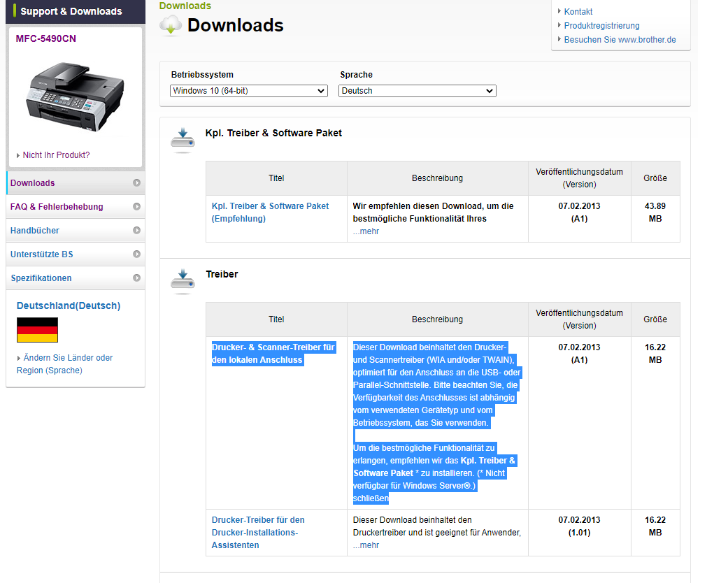The height and width of the screenshot is (583, 728).
Task: Expand '...mehr' in the Kpl. Treiber description
Action: point(366,231)
